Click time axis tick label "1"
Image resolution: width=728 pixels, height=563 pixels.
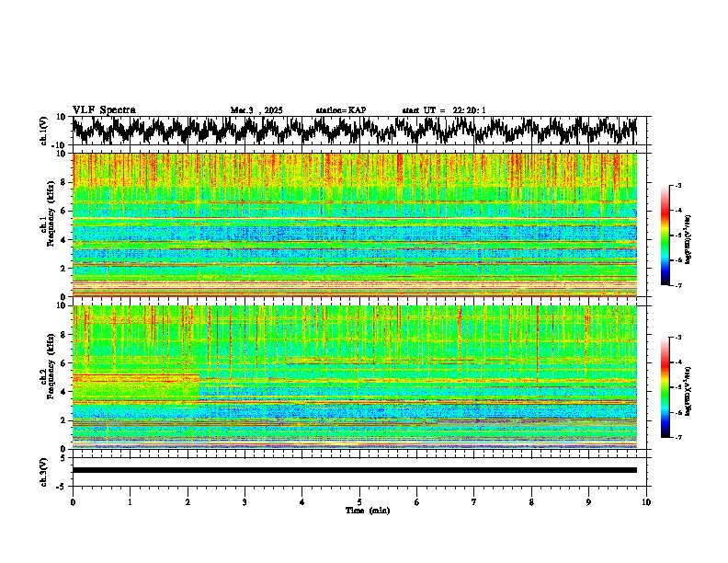130,502
